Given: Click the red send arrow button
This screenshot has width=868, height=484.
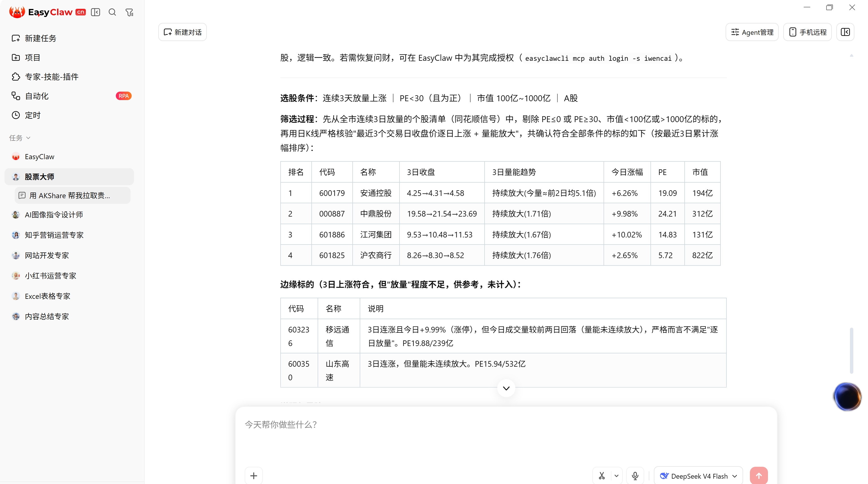Looking at the screenshot, I should pyautogui.click(x=759, y=476).
